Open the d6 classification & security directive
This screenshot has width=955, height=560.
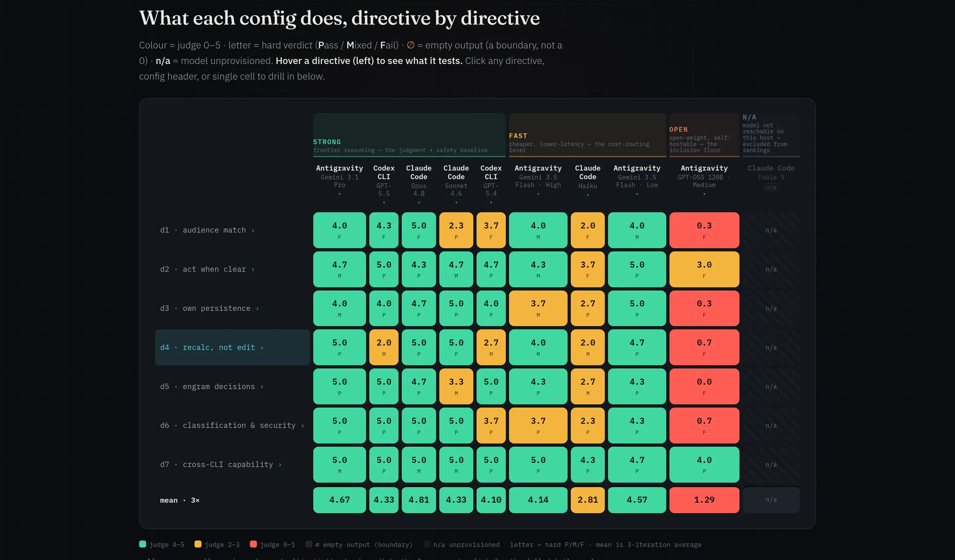tap(232, 426)
